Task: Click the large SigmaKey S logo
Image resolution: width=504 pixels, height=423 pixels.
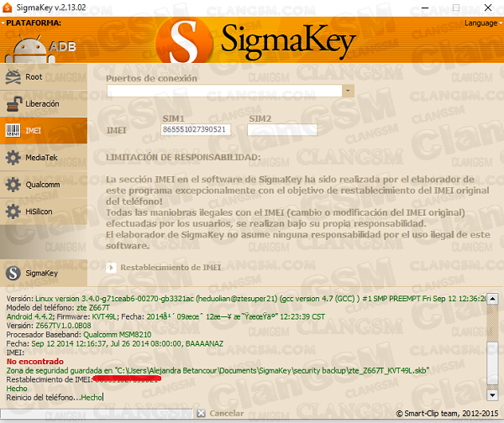Action: click(184, 41)
